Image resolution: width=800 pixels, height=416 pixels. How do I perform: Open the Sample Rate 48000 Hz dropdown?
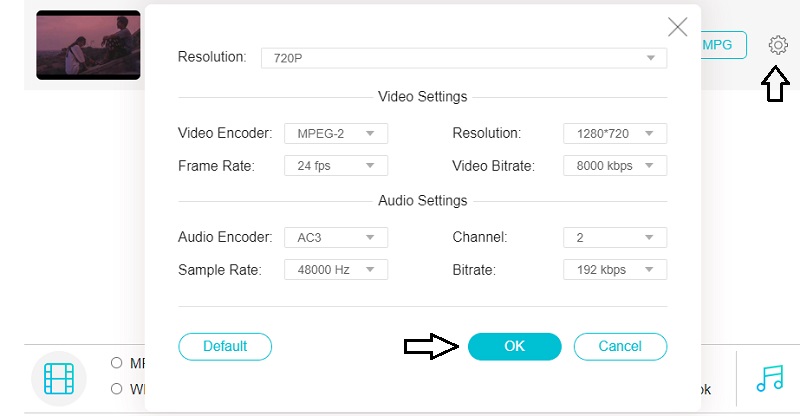(335, 270)
